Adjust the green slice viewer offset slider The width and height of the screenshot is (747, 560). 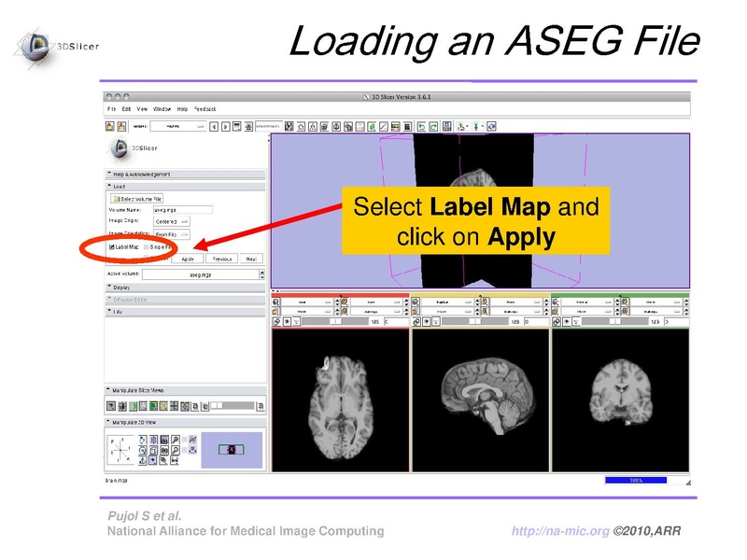point(615,322)
